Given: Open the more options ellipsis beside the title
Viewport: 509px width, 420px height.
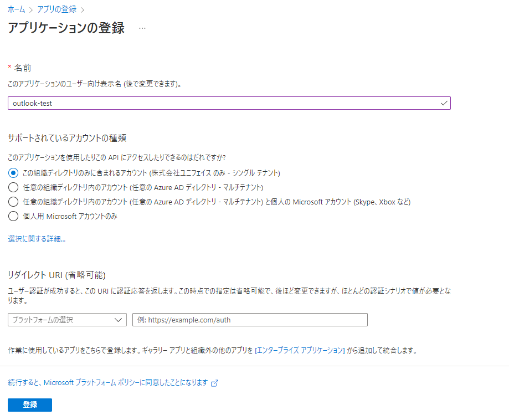Looking at the screenshot, I should click(x=142, y=28).
